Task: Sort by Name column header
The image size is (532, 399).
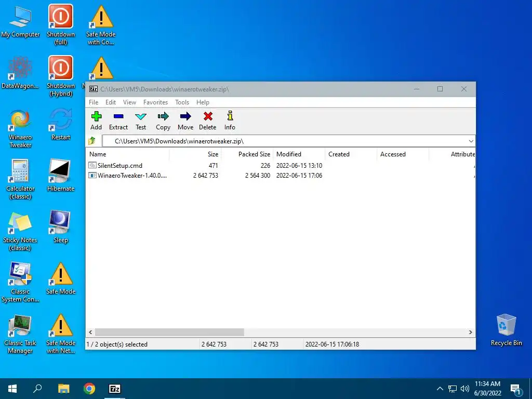Action: [127, 154]
